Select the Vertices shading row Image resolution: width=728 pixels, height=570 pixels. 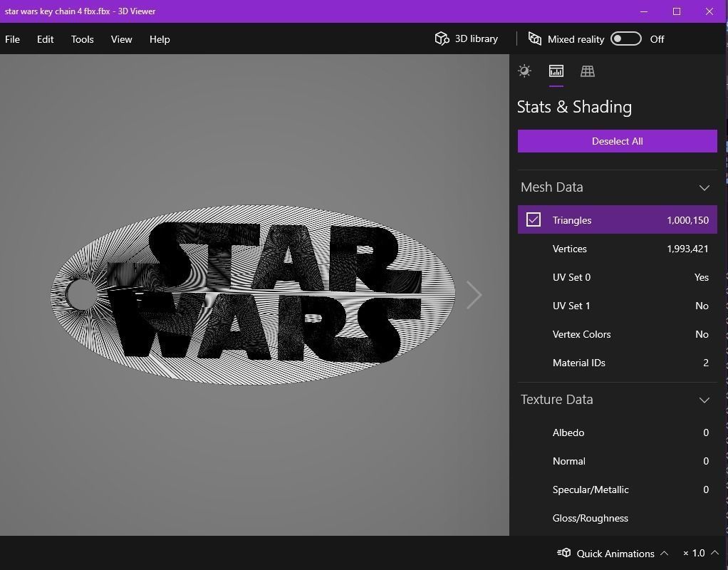[617, 249]
